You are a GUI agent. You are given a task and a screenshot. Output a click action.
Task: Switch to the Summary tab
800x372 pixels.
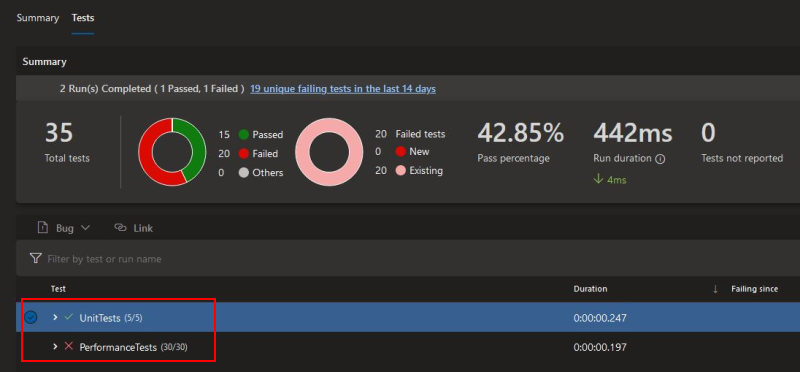38,18
